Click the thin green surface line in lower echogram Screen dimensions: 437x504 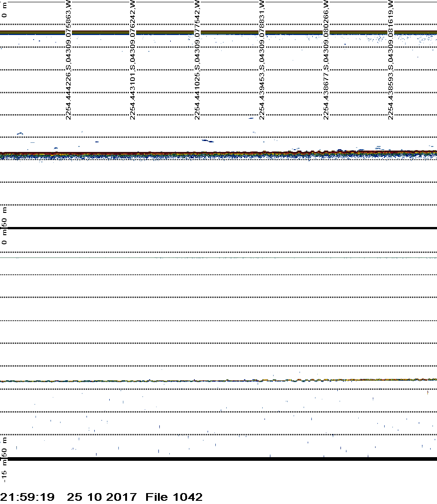(x=218, y=258)
